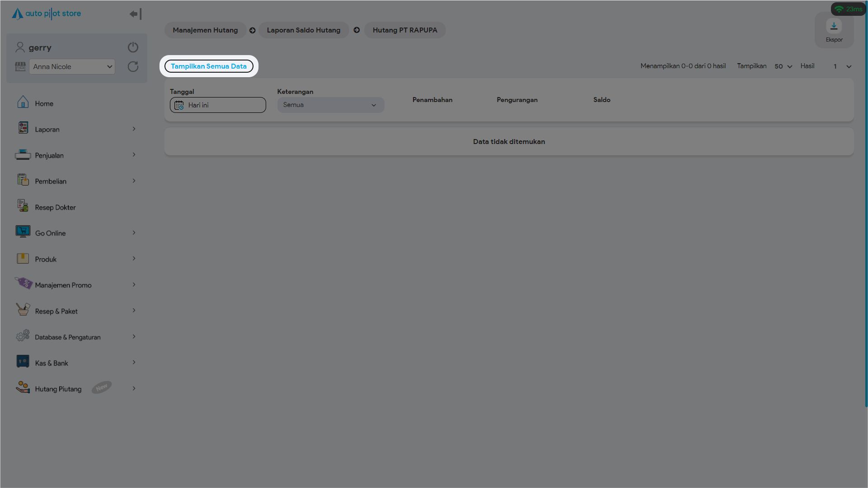This screenshot has height=488, width=868.
Task: Click the Kas & Bank safe icon
Action: (23, 362)
